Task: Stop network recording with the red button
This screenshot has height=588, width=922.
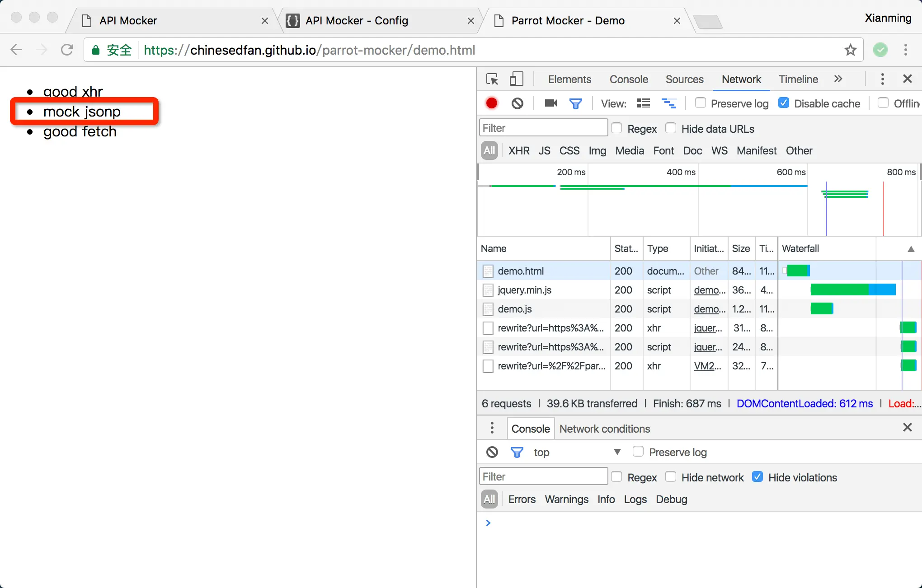Action: point(492,103)
